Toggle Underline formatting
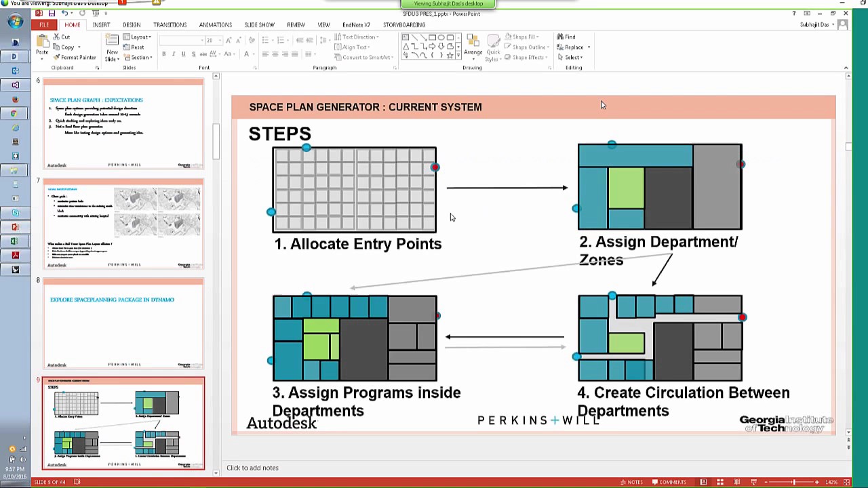 pos(183,54)
